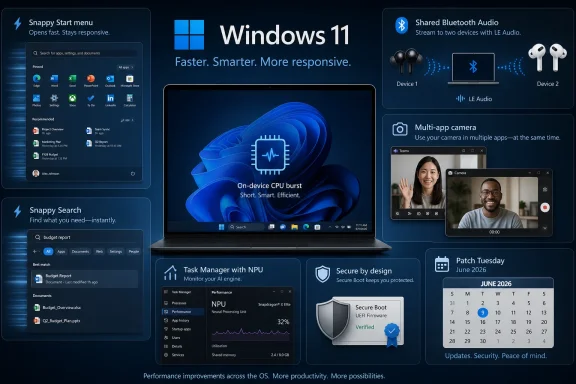This screenshot has height=384, width=576.
Task: Launch PowerPoint from pinned apps
Action: (91, 79)
